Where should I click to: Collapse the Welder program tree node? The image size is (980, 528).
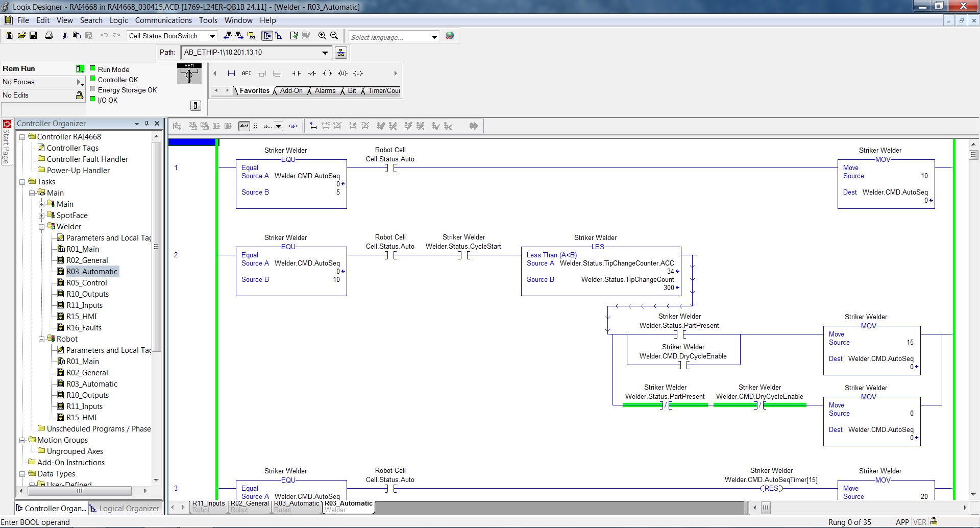tap(42, 227)
